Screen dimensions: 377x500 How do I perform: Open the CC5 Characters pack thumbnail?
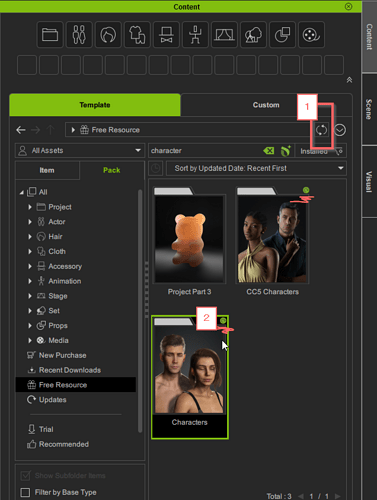tap(272, 239)
